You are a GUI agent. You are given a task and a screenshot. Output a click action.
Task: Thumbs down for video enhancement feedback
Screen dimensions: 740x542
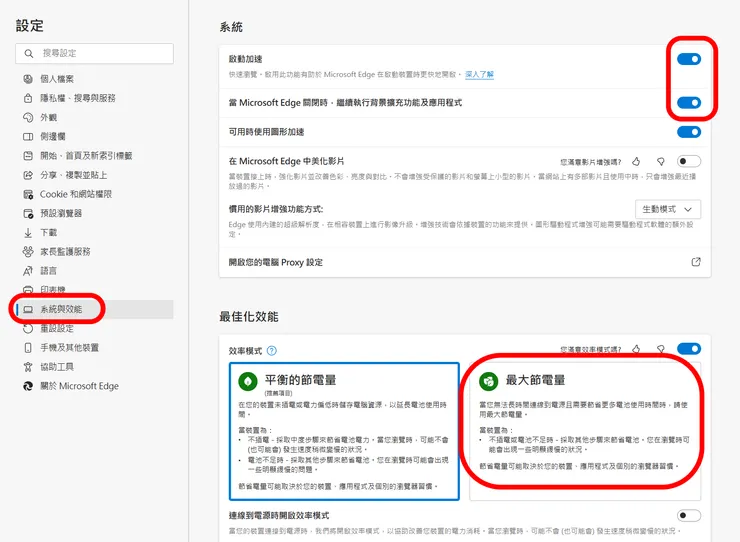[x=661, y=162]
